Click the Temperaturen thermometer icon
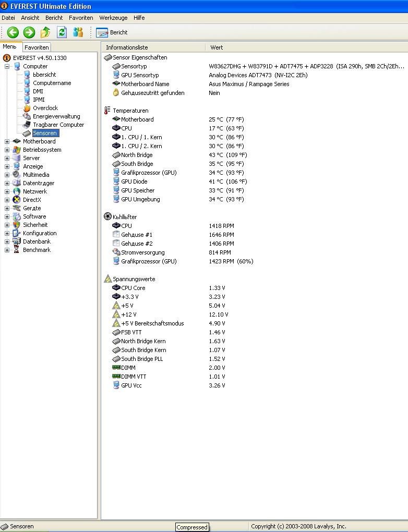The image size is (408, 532). [x=107, y=111]
